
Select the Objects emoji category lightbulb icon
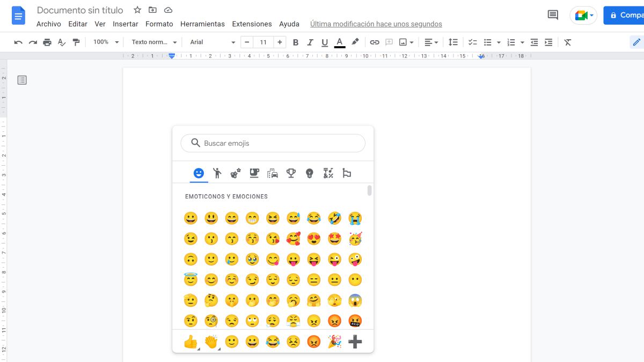309,173
